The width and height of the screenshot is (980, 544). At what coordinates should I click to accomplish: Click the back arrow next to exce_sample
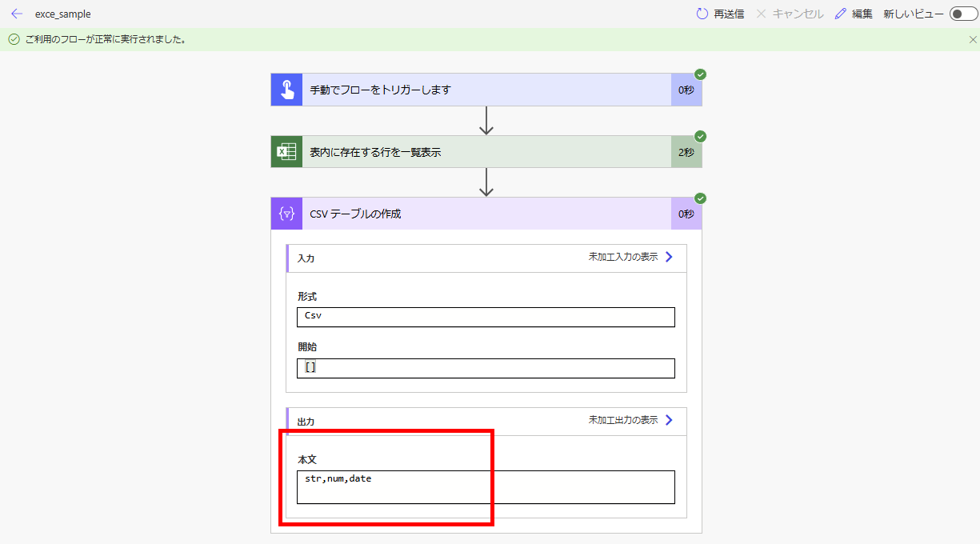tap(16, 14)
